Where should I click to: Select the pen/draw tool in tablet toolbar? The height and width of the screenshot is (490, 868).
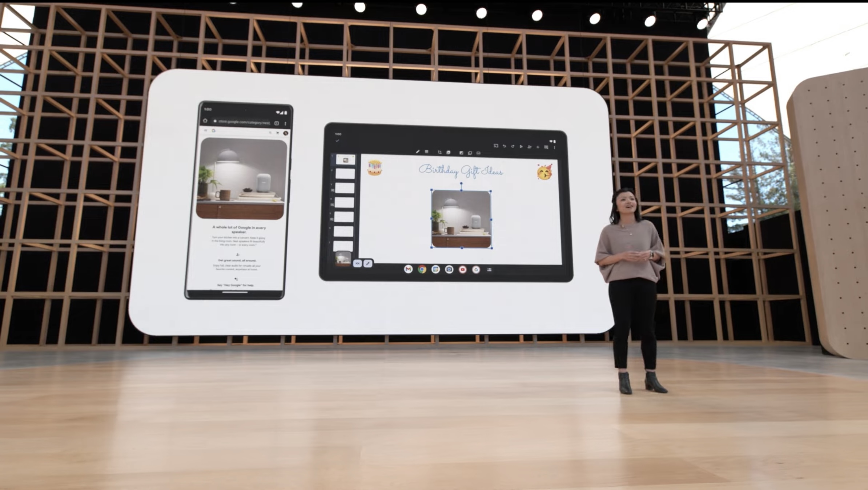tap(417, 152)
